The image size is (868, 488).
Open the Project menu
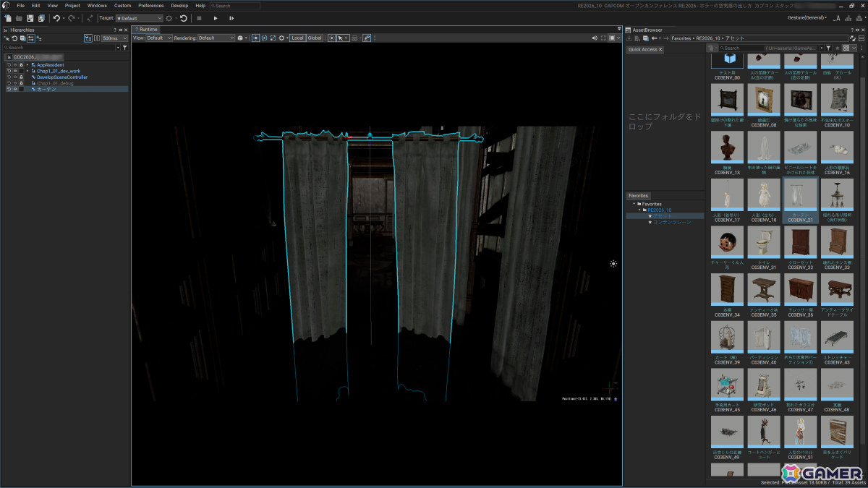click(x=72, y=6)
